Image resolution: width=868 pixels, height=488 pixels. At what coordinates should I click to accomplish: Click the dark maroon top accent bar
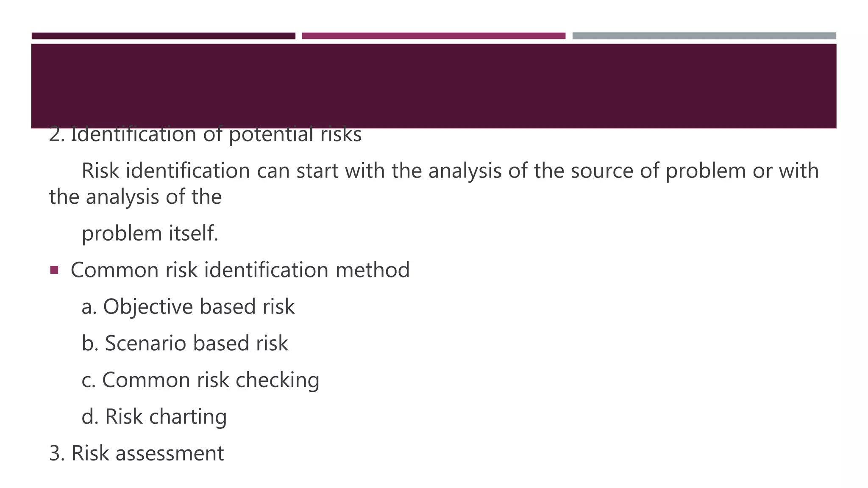163,36
